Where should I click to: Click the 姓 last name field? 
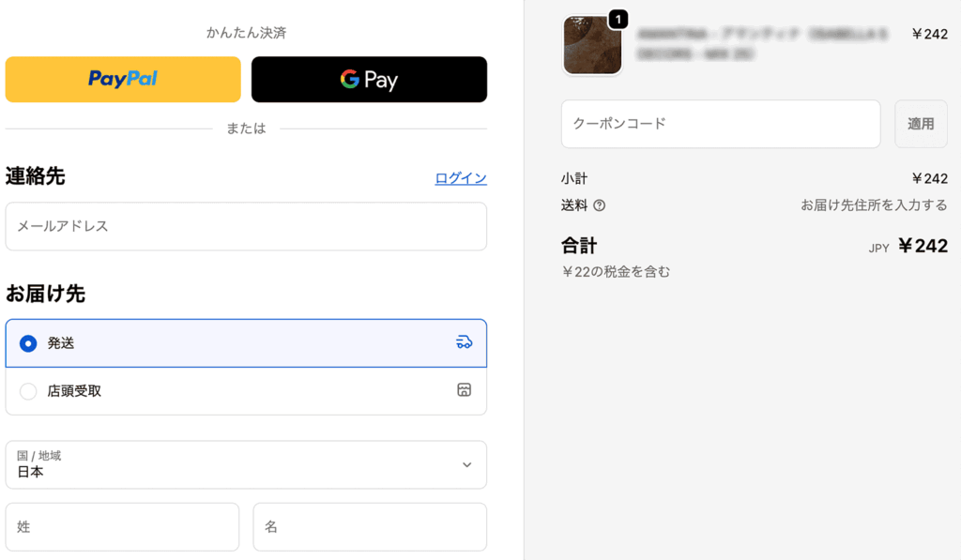point(122,527)
